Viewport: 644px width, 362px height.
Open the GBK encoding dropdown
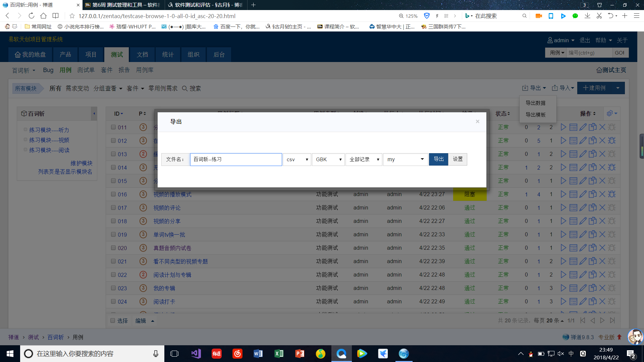328,160
